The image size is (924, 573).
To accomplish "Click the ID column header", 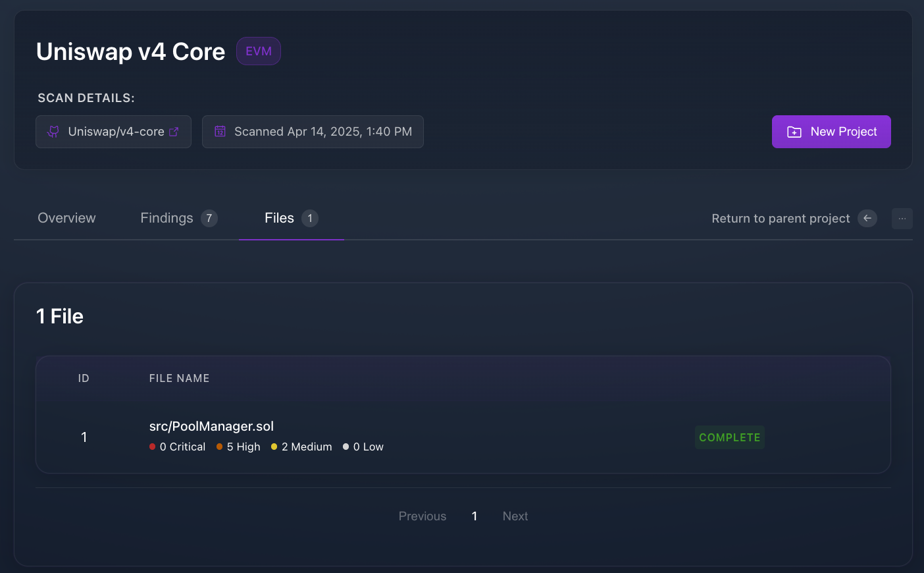I will pos(84,378).
